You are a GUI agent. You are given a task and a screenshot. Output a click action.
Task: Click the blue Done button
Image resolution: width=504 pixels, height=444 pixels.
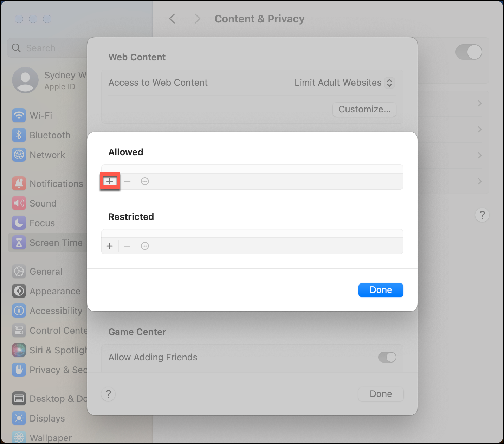pos(381,290)
